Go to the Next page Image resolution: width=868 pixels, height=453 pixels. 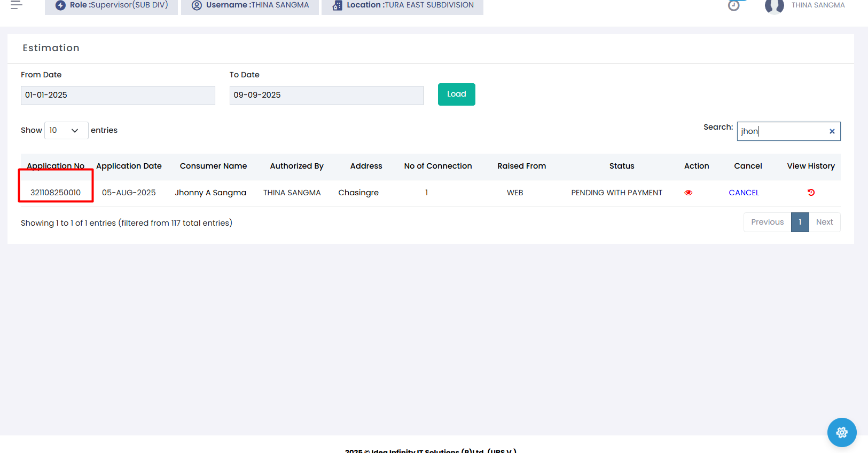point(824,222)
